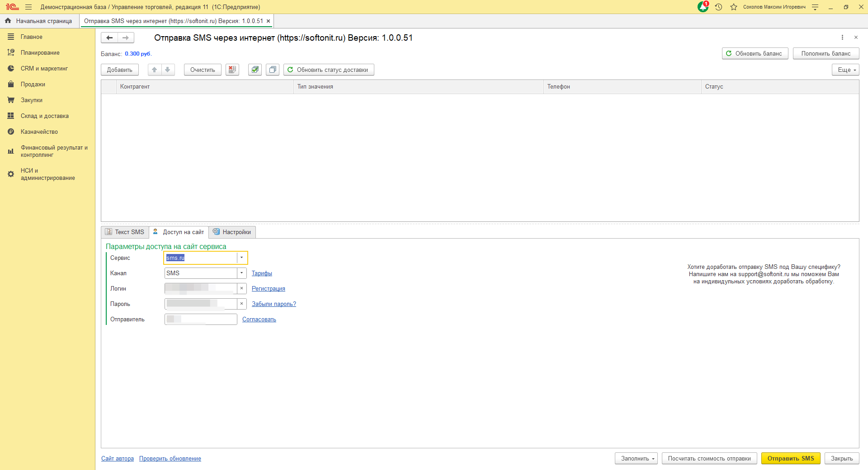
Task: Expand the Канал dropdown arrow
Action: pyautogui.click(x=242, y=273)
